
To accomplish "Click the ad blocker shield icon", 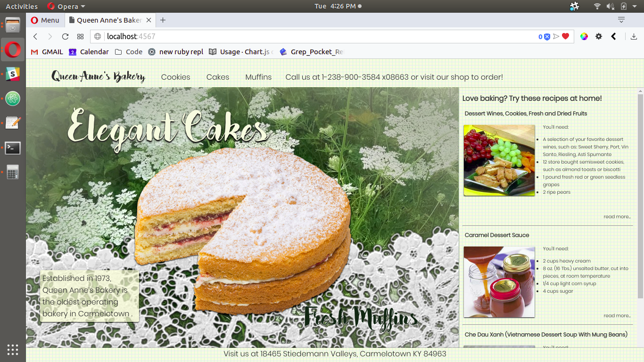I will (547, 36).
